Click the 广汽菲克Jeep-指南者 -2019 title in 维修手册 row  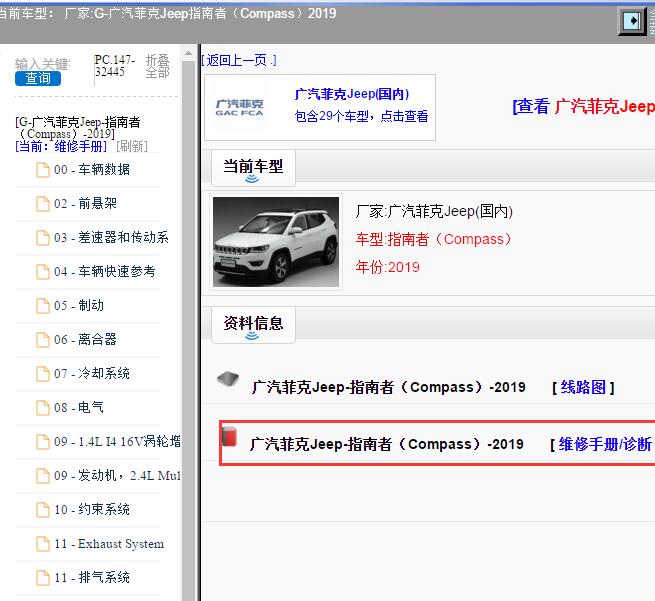386,444
